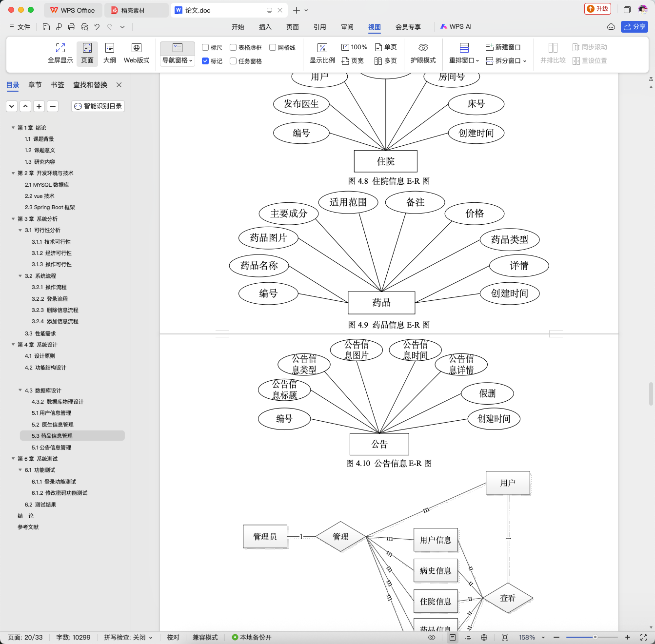The width and height of the screenshot is (655, 644).
Task: Undo the last action
Action: tap(97, 27)
